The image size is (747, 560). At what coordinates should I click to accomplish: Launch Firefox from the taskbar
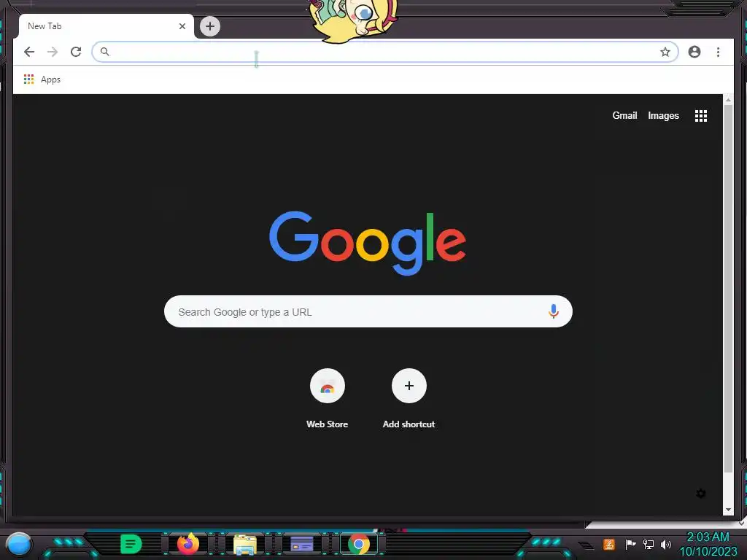[188, 544]
